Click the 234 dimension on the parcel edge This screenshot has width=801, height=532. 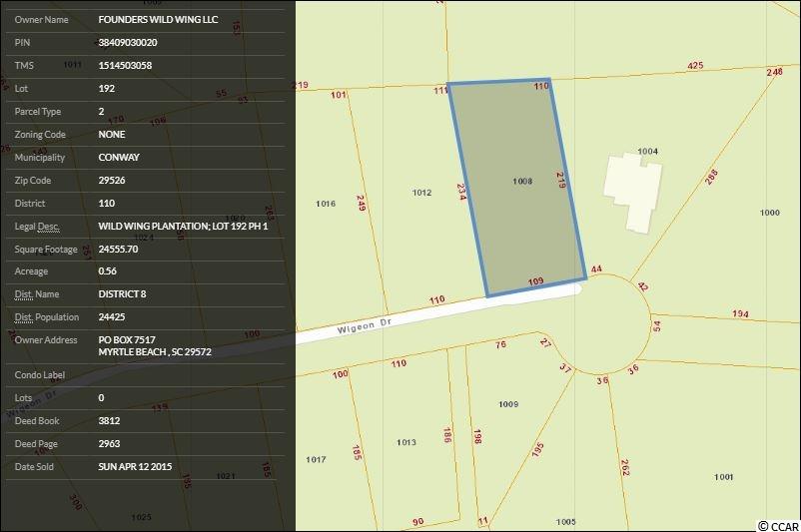(461, 192)
